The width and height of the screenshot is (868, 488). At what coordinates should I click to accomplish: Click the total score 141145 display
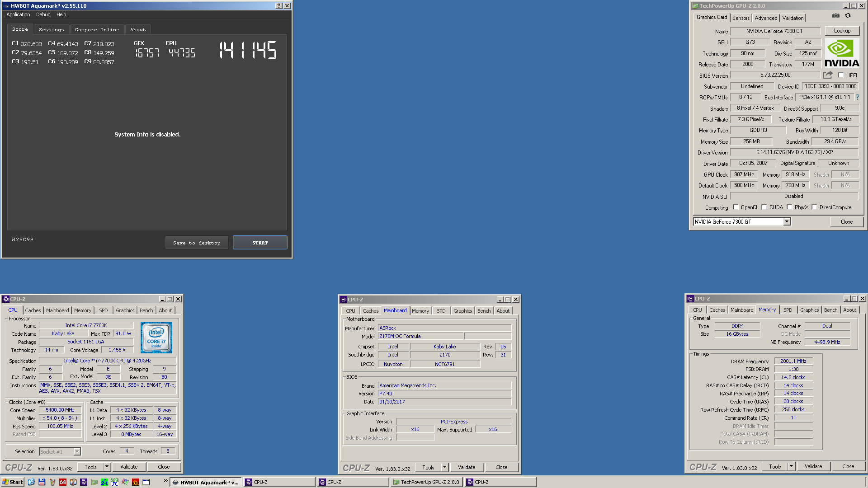click(248, 50)
